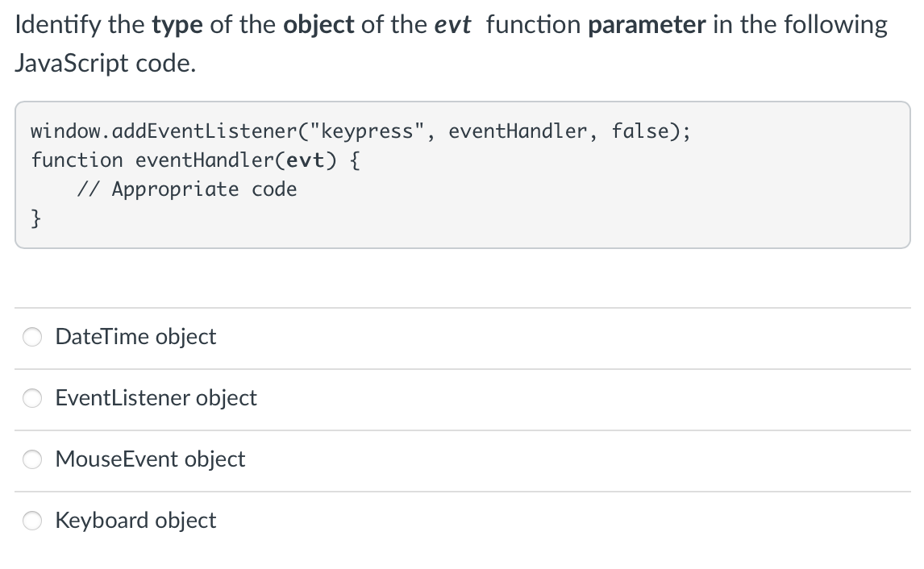
Task: Click the closing brace in code block
Action: click(x=36, y=218)
